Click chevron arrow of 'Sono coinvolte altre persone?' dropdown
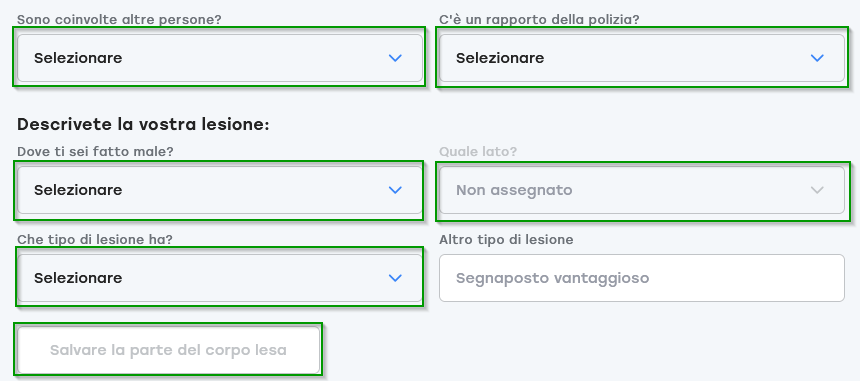 pyautogui.click(x=395, y=58)
